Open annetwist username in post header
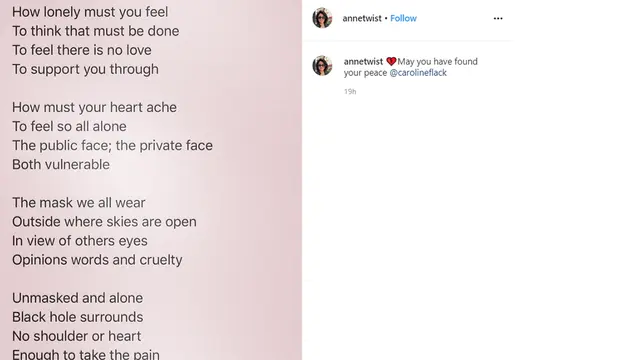This screenshot has height=360, width=640. (362, 18)
